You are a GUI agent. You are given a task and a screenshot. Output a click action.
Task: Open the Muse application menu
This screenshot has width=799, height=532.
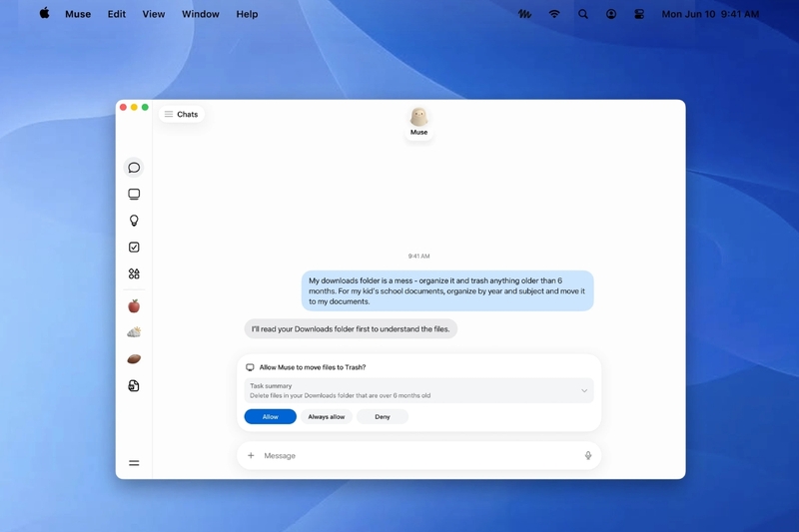point(78,14)
